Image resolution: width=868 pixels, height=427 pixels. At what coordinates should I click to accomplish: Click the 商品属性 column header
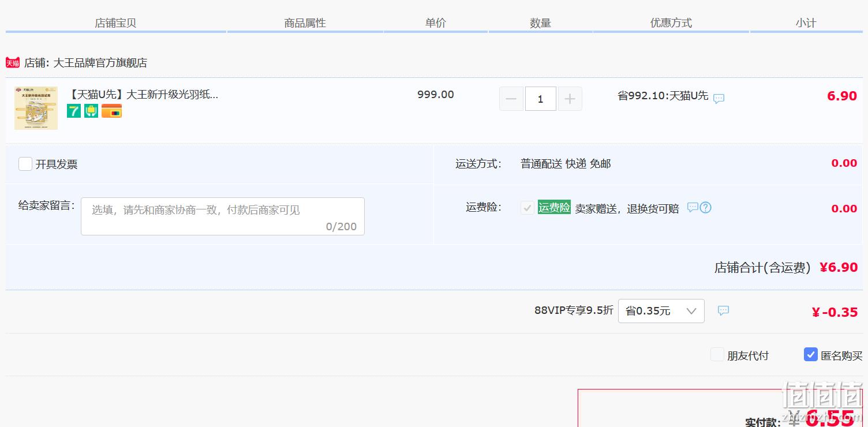tap(305, 23)
